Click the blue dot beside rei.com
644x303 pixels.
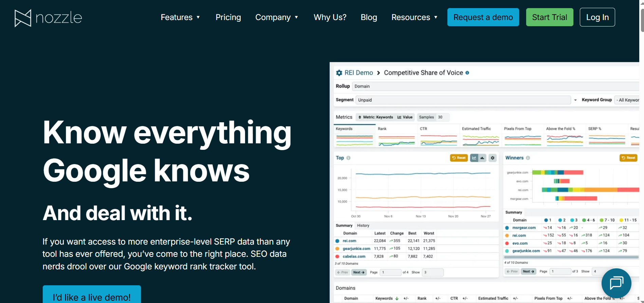337,241
